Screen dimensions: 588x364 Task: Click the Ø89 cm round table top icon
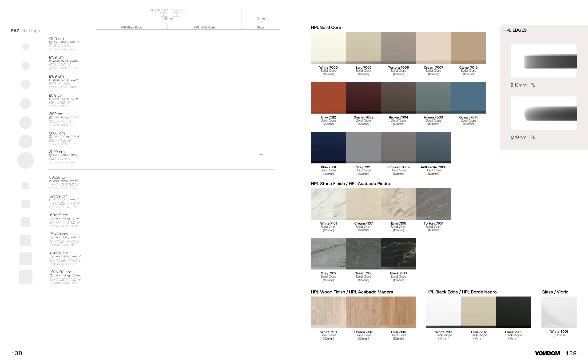coord(26,123)
